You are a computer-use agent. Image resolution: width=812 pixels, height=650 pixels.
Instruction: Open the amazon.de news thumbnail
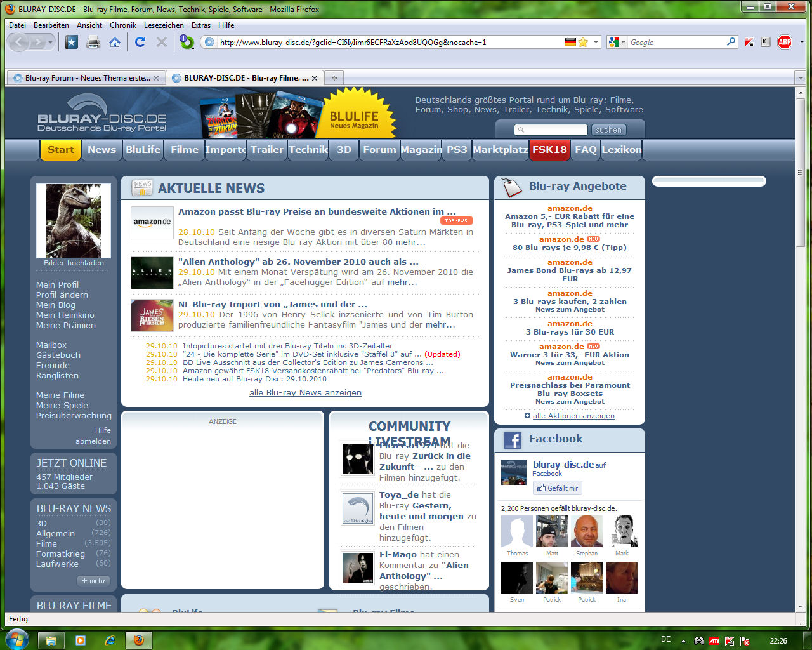coord(152,222)
